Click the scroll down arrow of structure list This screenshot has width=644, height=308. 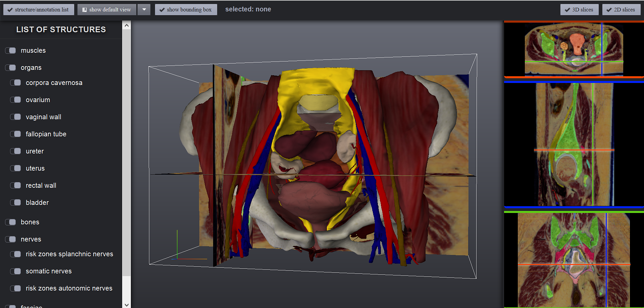coord(127,305)
